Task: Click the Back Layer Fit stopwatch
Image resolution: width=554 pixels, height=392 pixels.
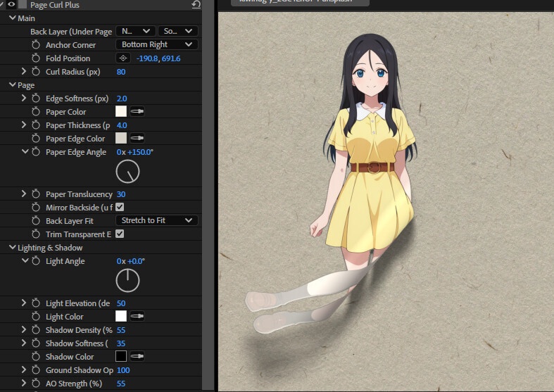Action: tap(36, 221)
